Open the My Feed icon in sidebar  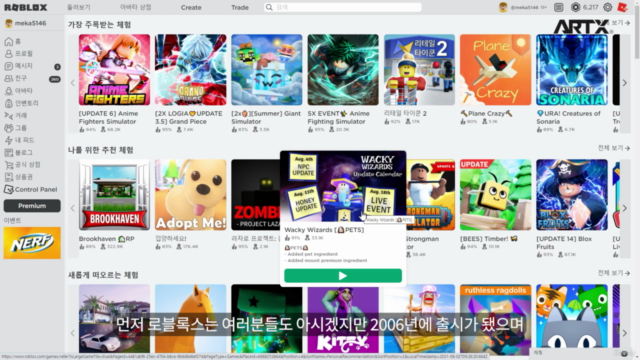9,140
